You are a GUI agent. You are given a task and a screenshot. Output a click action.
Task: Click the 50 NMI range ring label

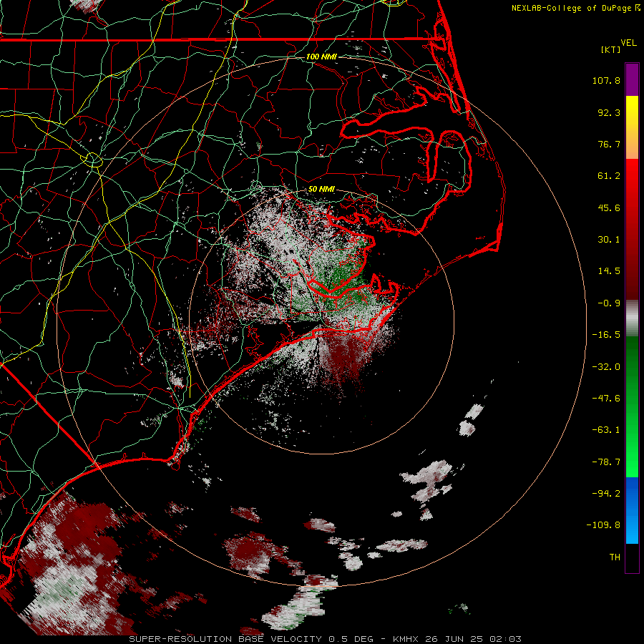coord(321,190)
